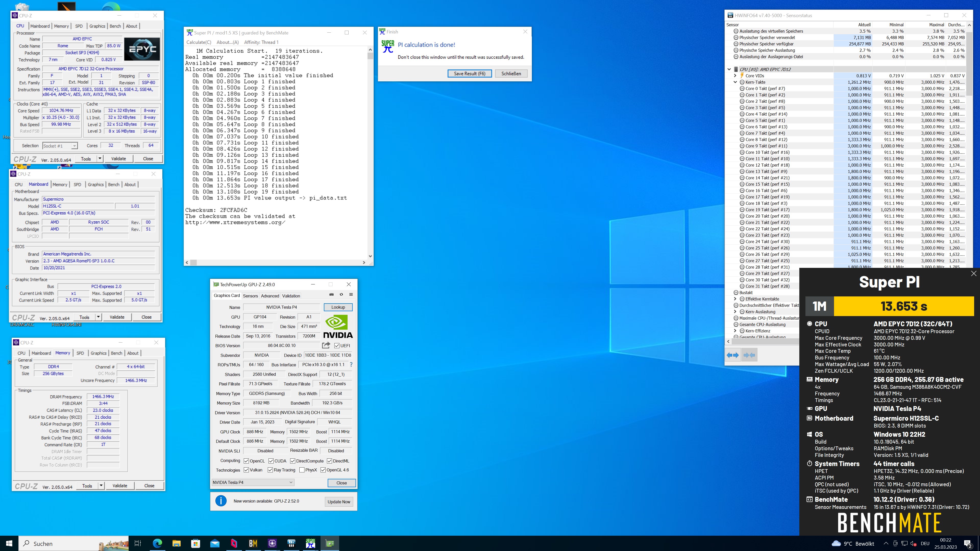Viewport: 980px width, 551px height.
Task: Click GPU-Z graphics card taskbar icon
Action: pyautogui.click(x=330, y=543)
